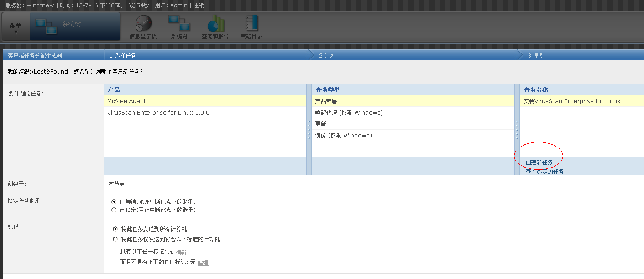This screenshot has width=644, height=279.
Task: Click 查看选定的任务 link
Action: pos(545,172)
